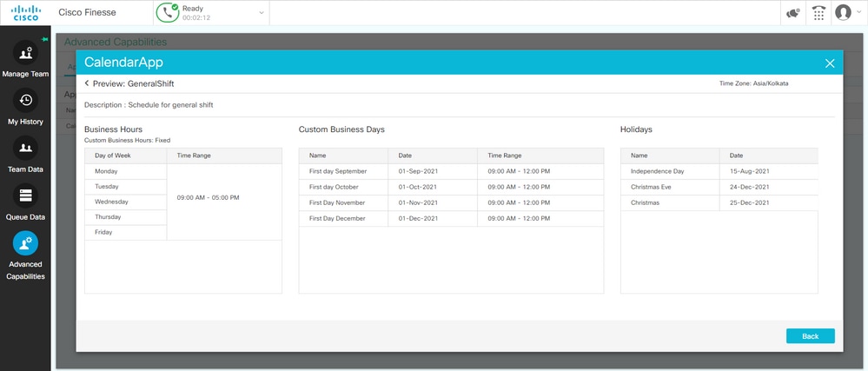The image size is (868, 371).
Task: Click the Preview: GeneralShift heading
Action: tap(134, 84)
